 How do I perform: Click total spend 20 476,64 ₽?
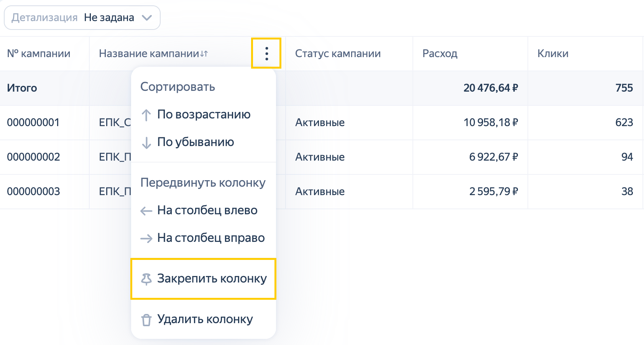pyautogui.click(x=491, y=88)
